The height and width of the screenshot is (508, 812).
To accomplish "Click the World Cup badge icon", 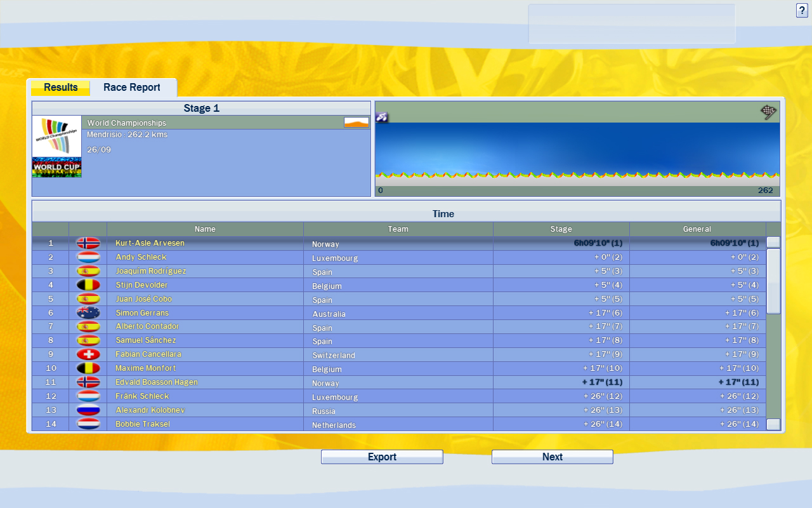I will pos(56,168).
